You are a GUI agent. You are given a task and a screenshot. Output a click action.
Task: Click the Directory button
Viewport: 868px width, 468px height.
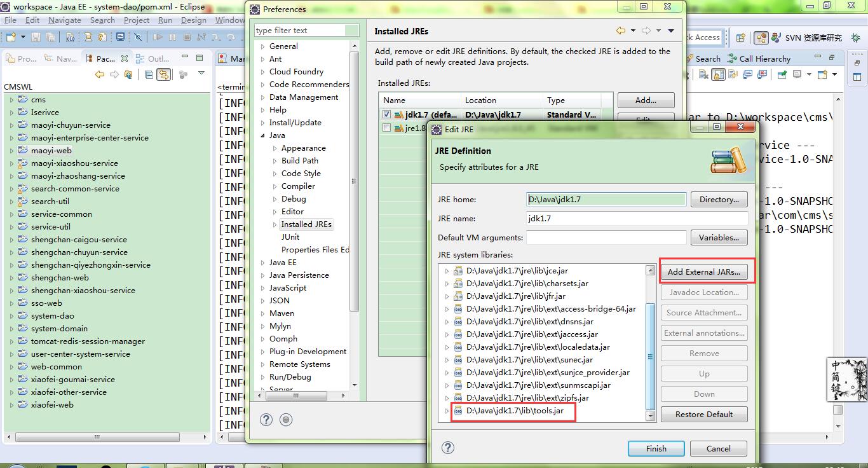pos(719,199)
